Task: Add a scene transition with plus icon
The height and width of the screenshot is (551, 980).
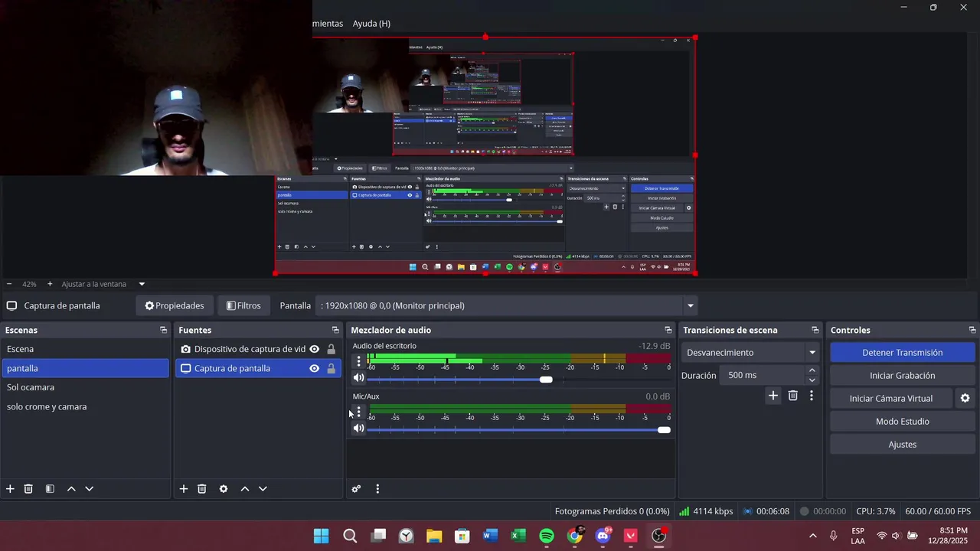Action: (773, 396)
